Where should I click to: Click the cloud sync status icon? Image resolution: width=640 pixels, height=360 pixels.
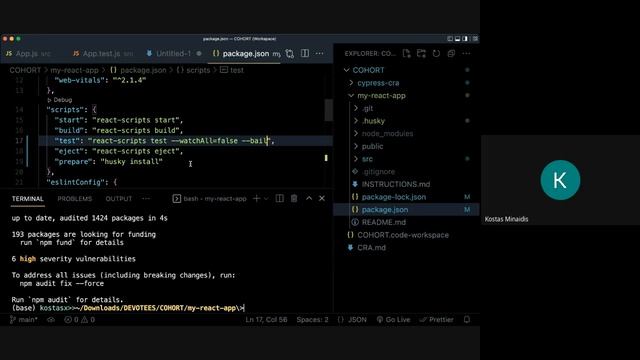coord(51,320)
